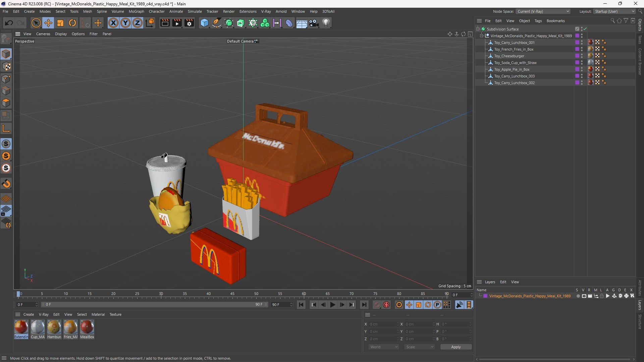The image size is (644, 362).
Task: Toggle X axis lock
Action: tap(113, 23)
